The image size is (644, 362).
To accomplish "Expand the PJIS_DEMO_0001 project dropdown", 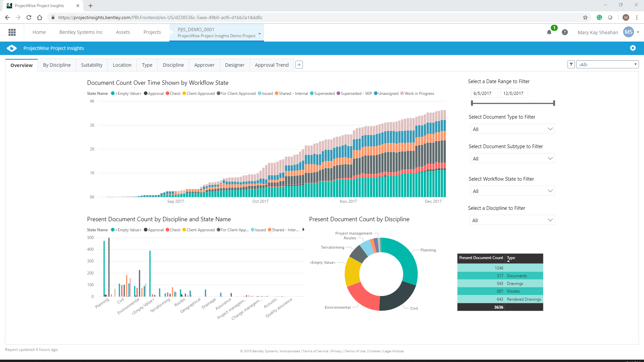I will [260, 34].
